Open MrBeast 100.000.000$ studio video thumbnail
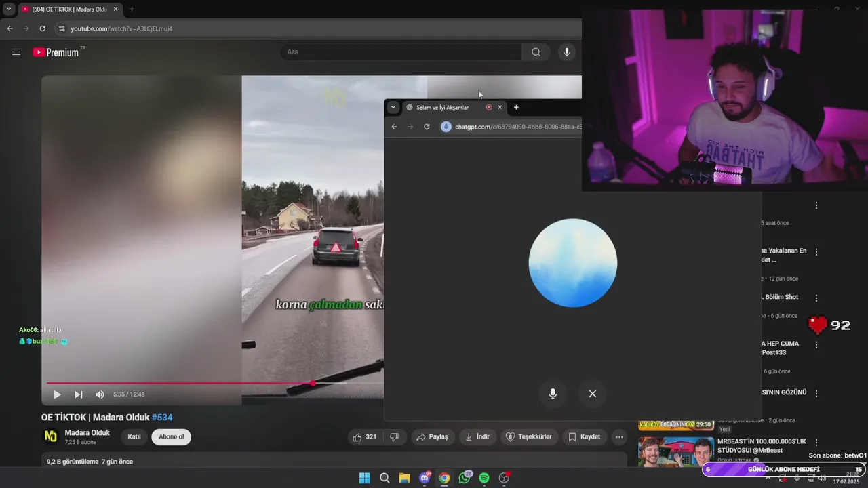 point(675,451)
